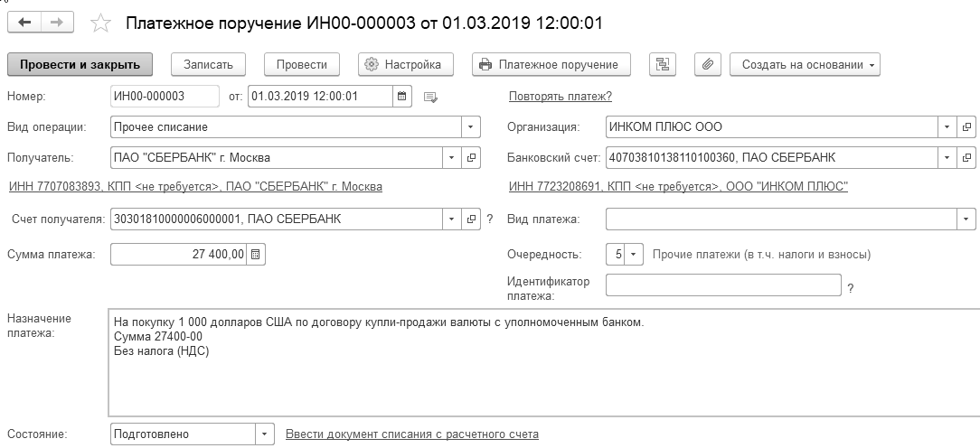Open the Организация record with open icon

pyautogui.click(x=966, y=127)
